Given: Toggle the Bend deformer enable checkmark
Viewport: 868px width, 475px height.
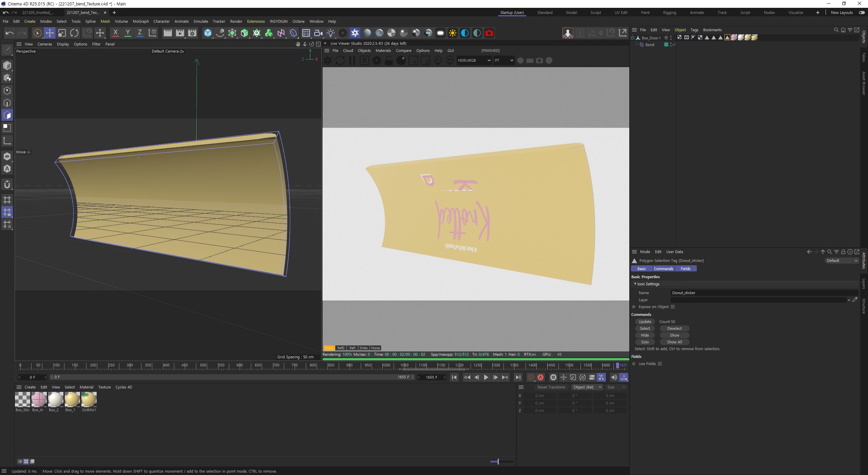Looking at the screenshot, I should pyautogui.click(x=674, y=44).
